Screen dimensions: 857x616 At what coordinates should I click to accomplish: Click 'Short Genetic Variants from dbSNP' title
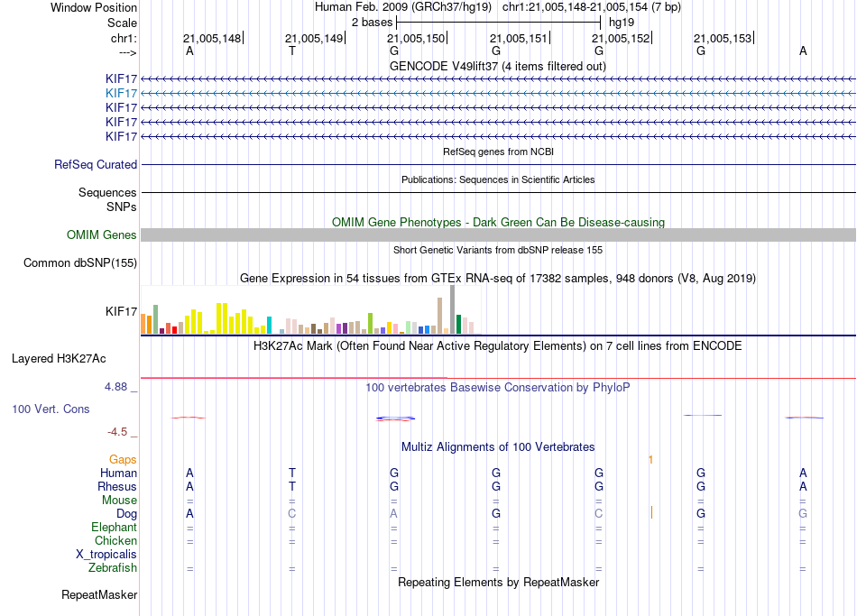coord(498,250)
